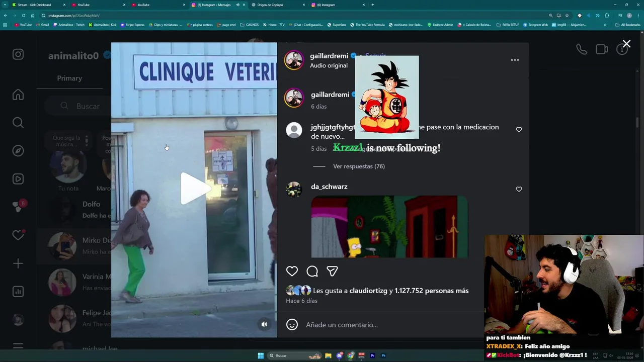Image resolution: width=644 pixels, height=362 pixels.
Task: Click the Instagram logo in the sidebar
Action: (18, 54)
